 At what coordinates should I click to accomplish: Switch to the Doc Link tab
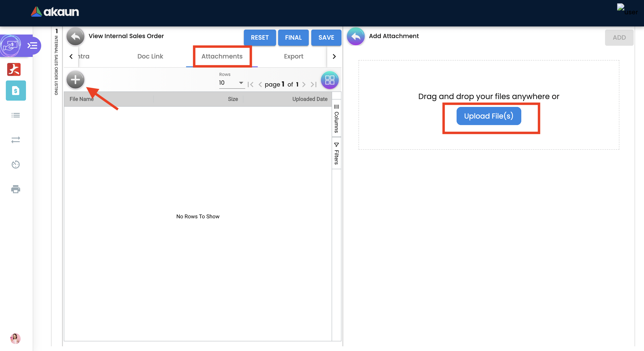pyautogui.click(x=150, y=56)
